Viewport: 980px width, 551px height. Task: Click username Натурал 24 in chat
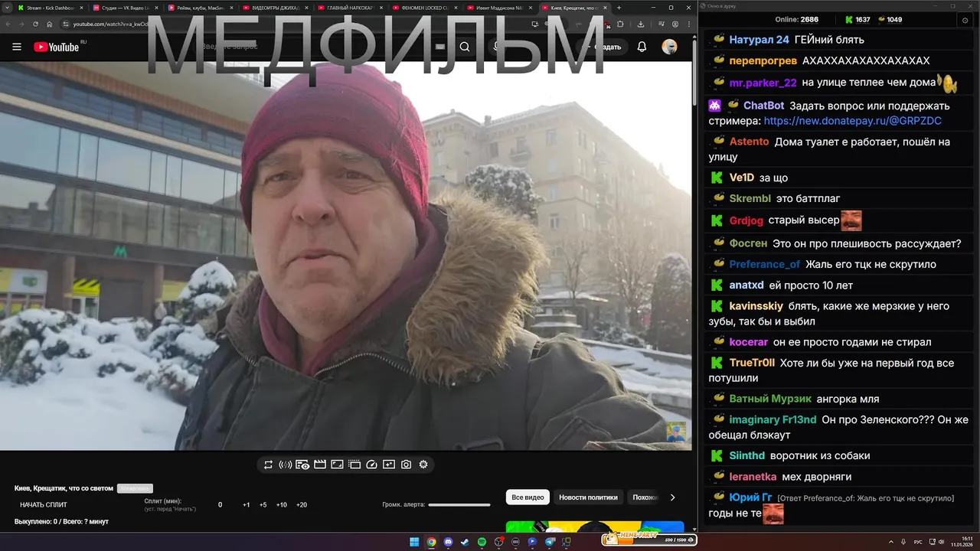pos(759,40)
